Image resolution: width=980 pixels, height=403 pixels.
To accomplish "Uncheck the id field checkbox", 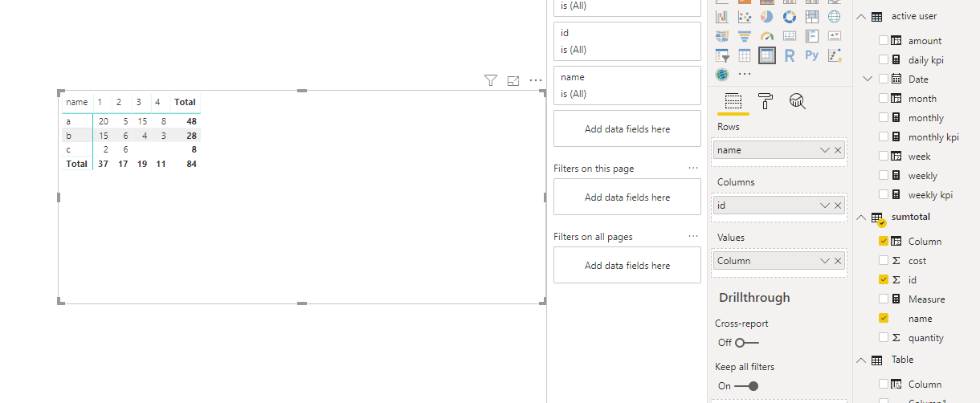I will click(x=884, y=280).
